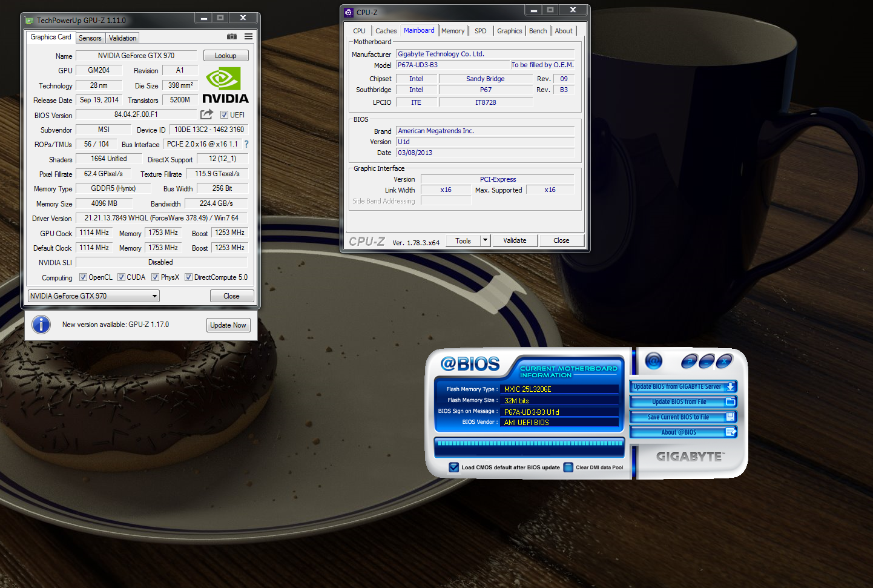This screenshot has height=588, width=873.
Task: Expand the CPU-Z Tools dropdown arrow
Action: [485, 240]
